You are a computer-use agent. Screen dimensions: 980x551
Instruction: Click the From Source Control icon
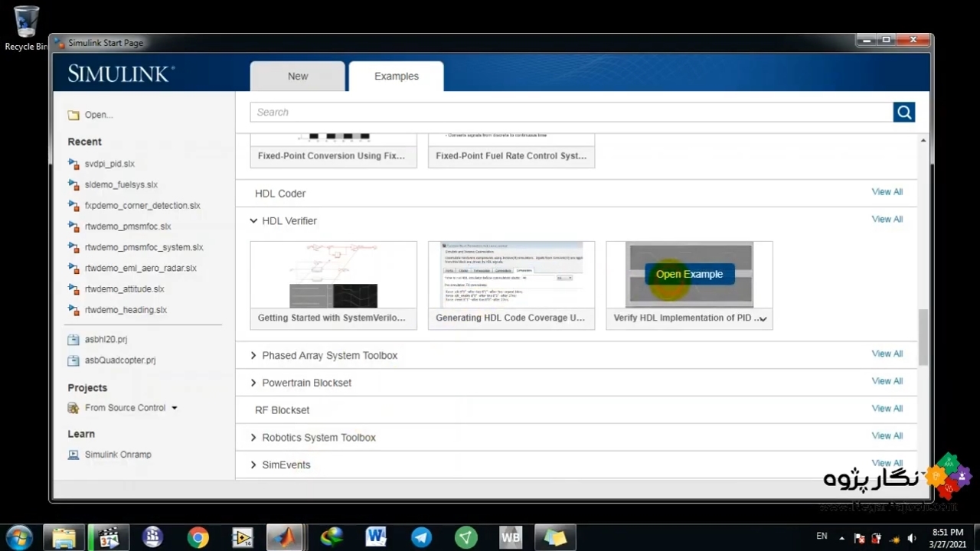[73, 408]
